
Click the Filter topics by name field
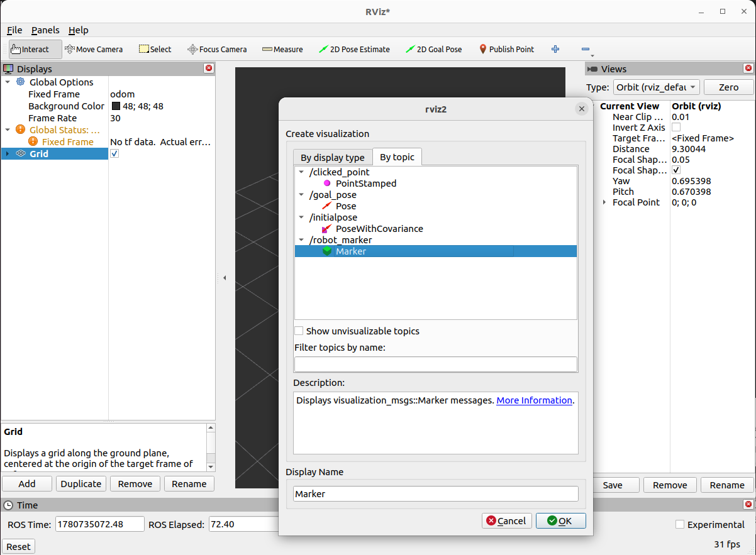[x=435, y=364]
